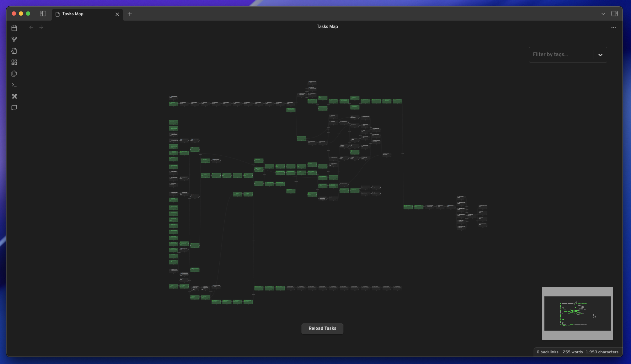Open the command palette terminal icon

point(14,85)
